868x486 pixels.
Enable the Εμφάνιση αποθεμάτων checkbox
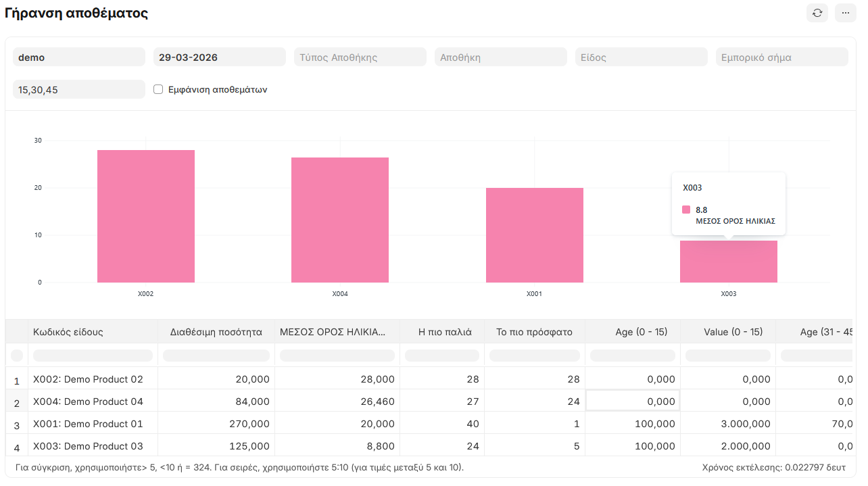(x=158, y=89)
